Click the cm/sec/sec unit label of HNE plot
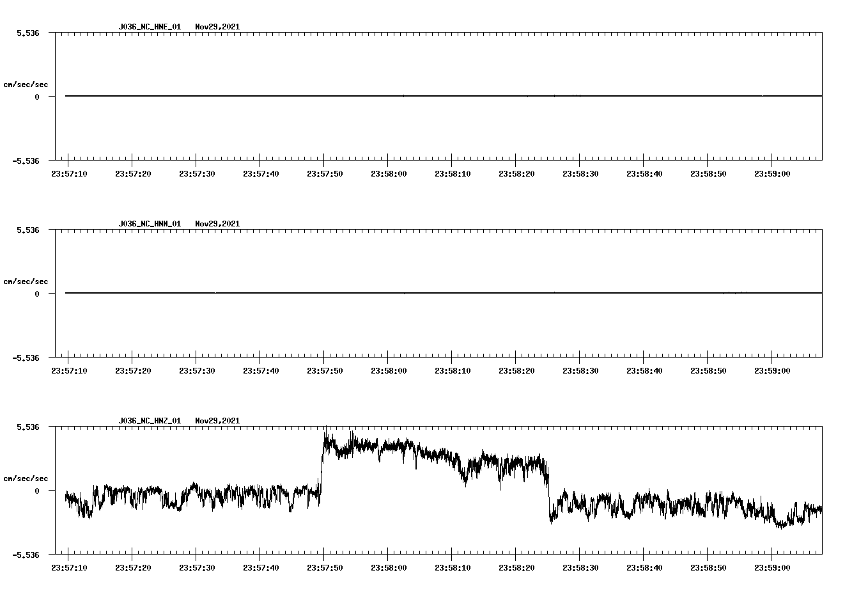868x591 pixels. point(26,84)
